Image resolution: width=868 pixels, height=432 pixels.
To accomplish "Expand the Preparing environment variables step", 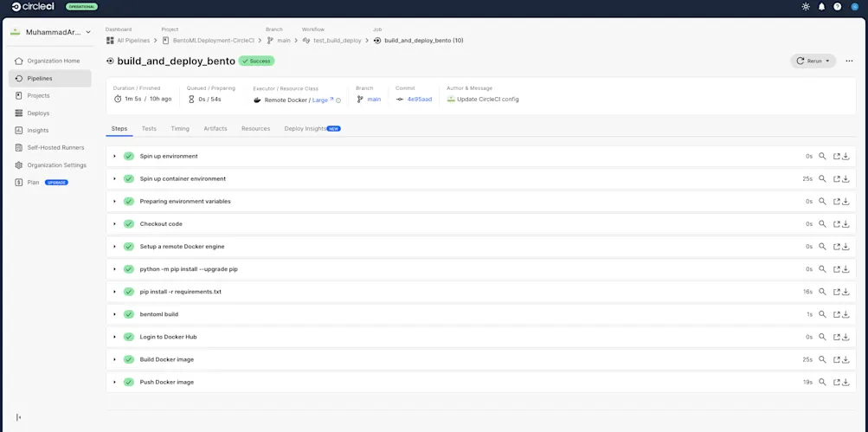I will click(x=114, y=201).
